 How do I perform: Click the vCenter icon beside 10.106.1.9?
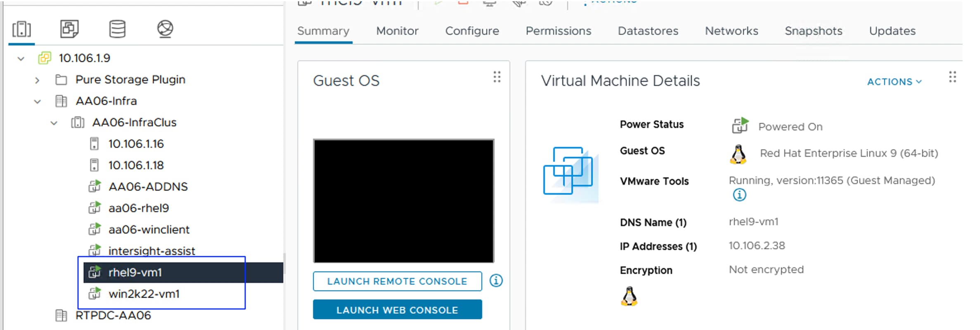click(45, 58)
